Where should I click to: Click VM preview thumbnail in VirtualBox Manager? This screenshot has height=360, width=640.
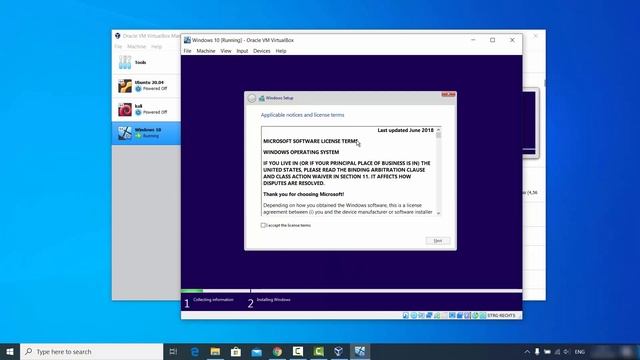[x=530, y=122]
